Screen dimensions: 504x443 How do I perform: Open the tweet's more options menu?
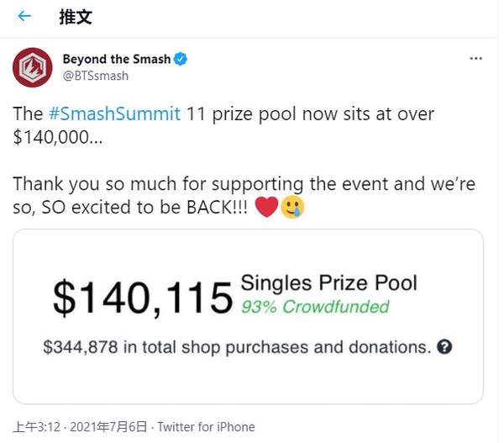(x=475, y=59)
